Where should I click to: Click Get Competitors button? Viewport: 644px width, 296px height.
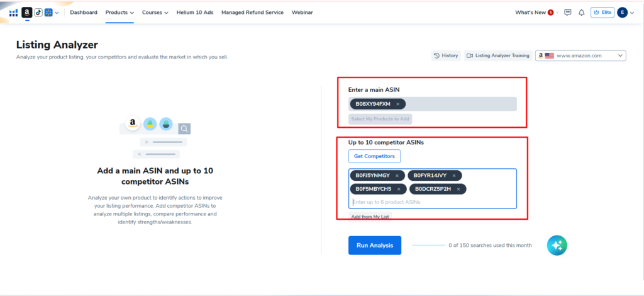coord(375,156)
